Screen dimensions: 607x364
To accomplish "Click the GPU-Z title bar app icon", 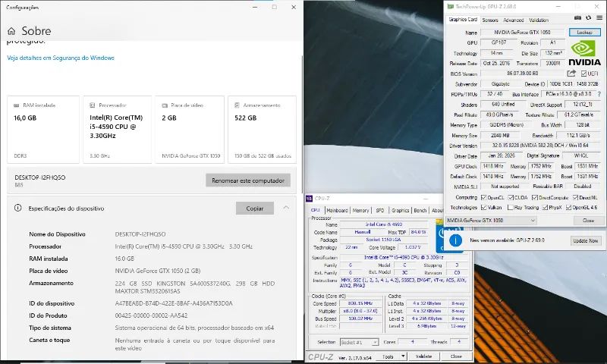I will coord(450,7).
